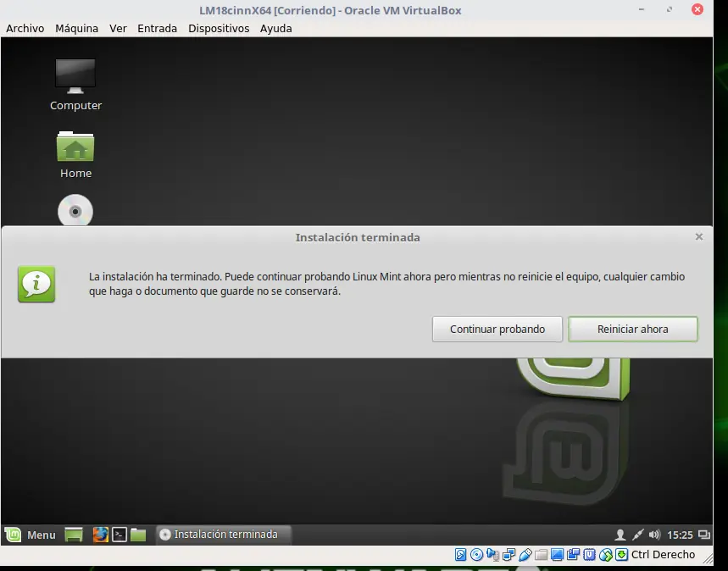Launch Firefox from the panel
This screenshot has height=571, width=728.
point(100,535)
